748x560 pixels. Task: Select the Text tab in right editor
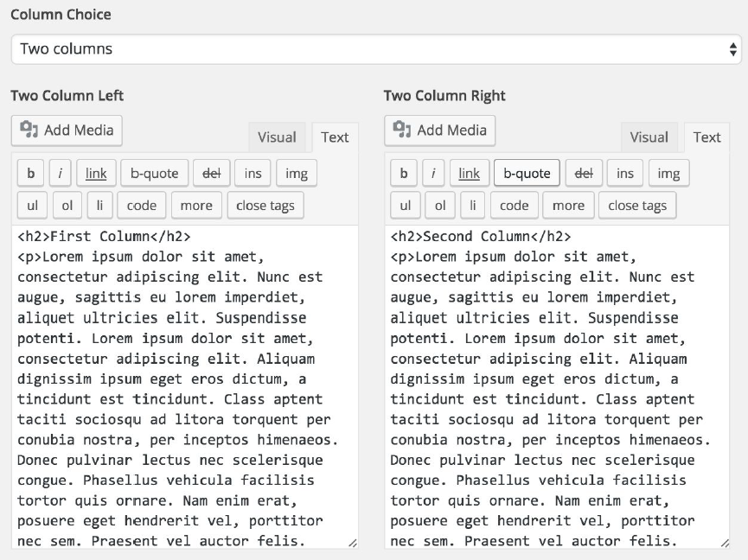[706, 137]
